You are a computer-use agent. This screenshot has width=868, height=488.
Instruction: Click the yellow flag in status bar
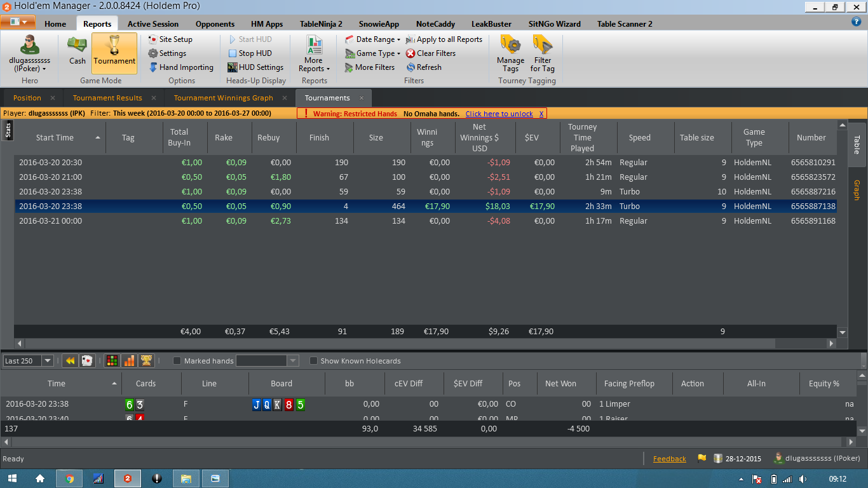pyautogui.click(x=702, y=458)
